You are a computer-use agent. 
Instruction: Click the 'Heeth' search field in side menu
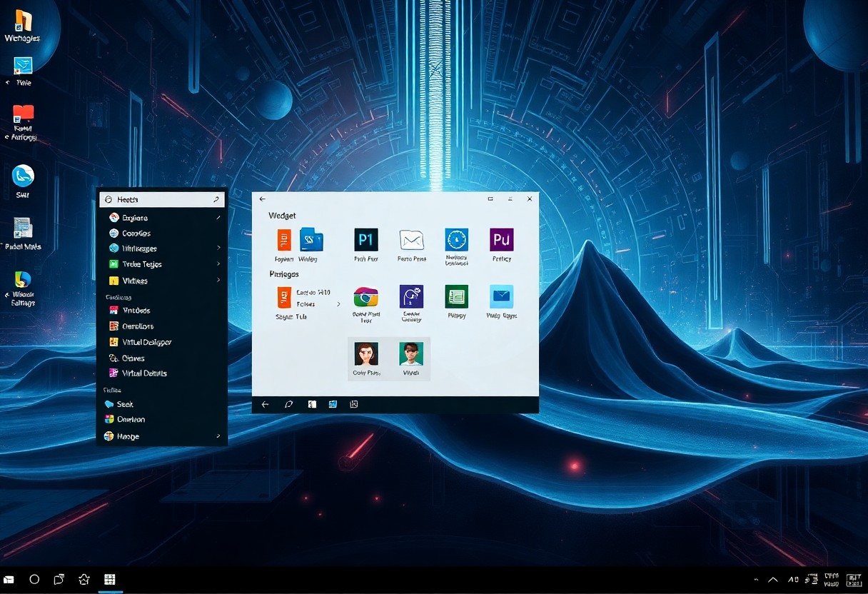tap(162, 200)
